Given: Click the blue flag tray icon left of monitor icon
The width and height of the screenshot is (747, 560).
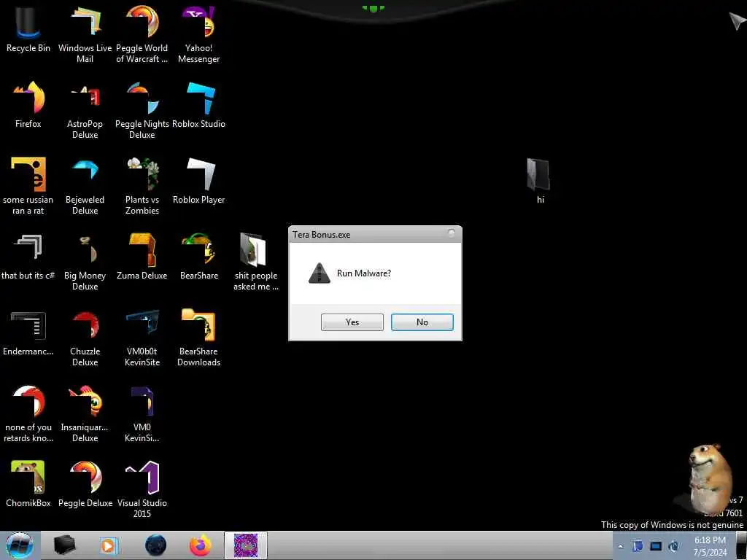Looking at the screenshot, I should (x=638, y=546).
